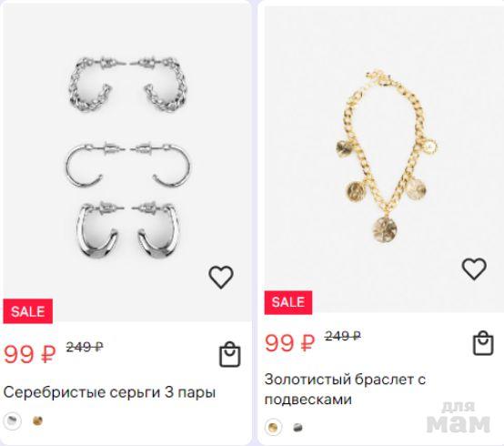Image resolution: width=504 pixels, height=446 pixels.
Task: Choose silver color swatch for the bracelet
Action: pos(298,428)
